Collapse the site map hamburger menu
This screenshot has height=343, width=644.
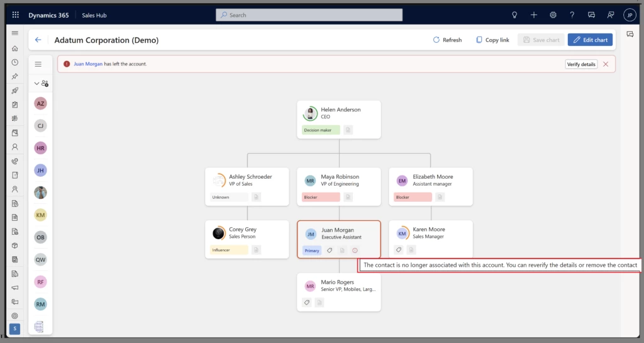(x=15, y=33)
